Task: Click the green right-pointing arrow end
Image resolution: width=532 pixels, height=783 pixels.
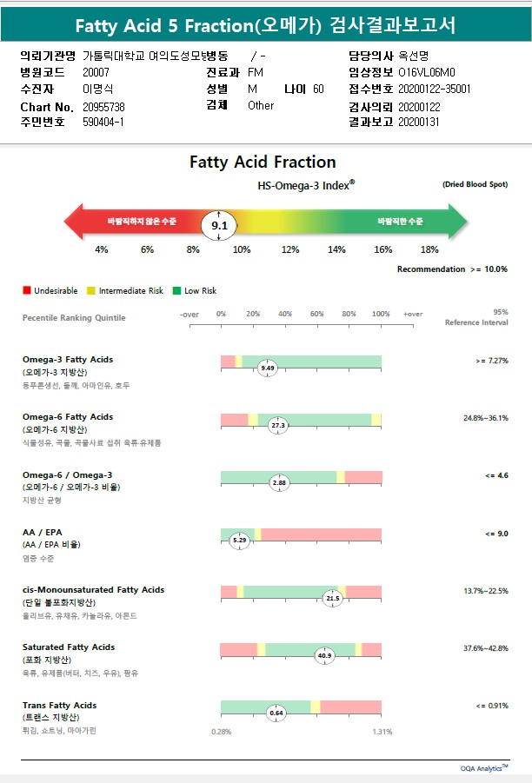Action: (456, 222)
